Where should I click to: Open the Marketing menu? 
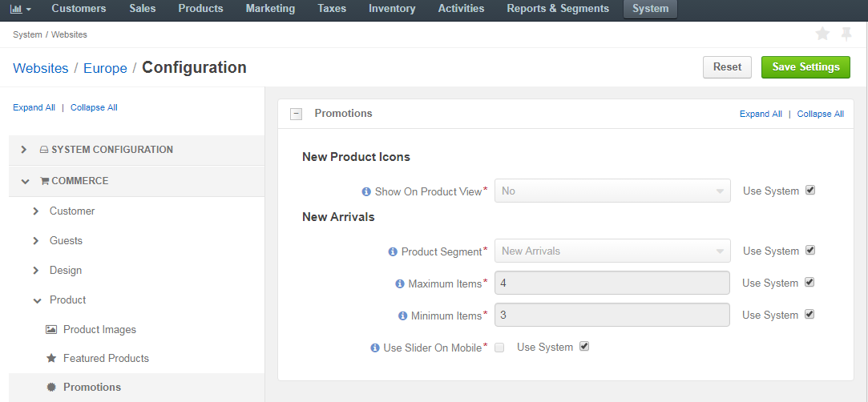[x=270, y=9]
